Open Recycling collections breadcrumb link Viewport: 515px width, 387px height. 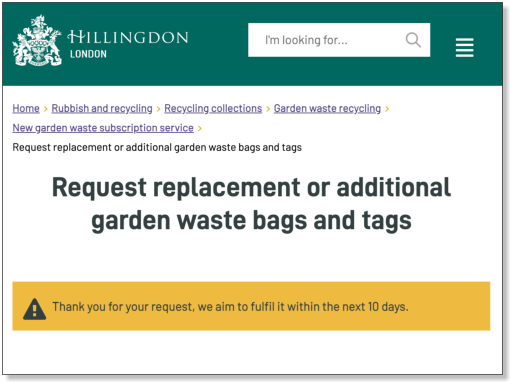coord(213,108)
